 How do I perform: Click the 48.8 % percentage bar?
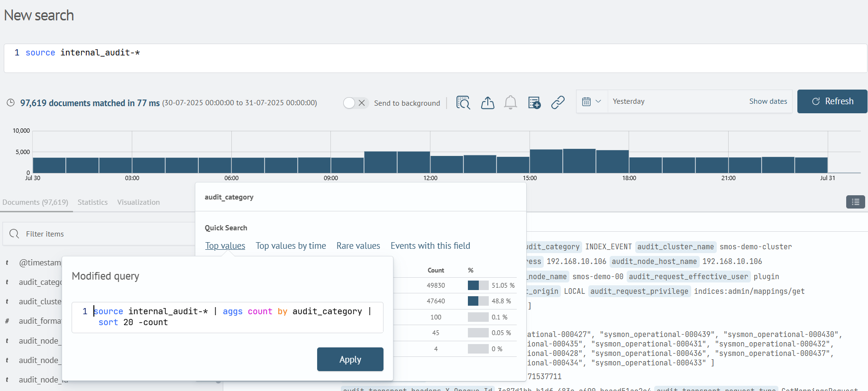478,301
